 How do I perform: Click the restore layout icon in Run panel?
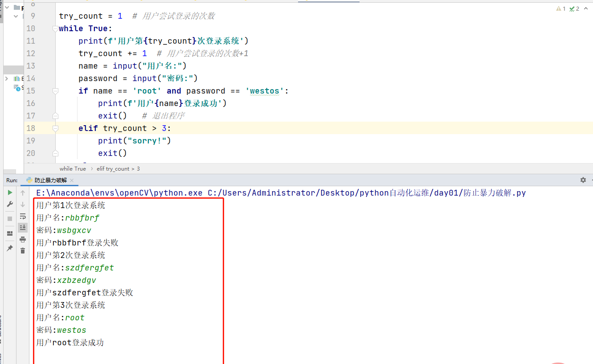click(10, 233)
